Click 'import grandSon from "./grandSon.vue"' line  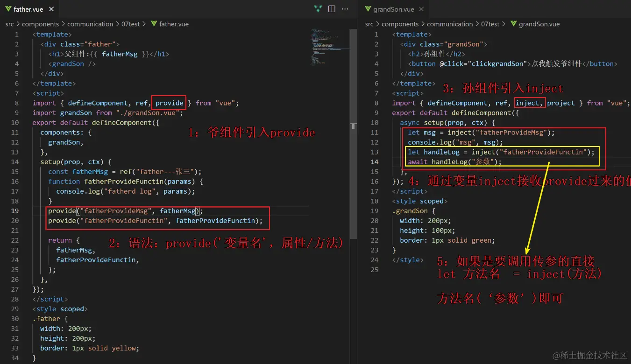108,113
